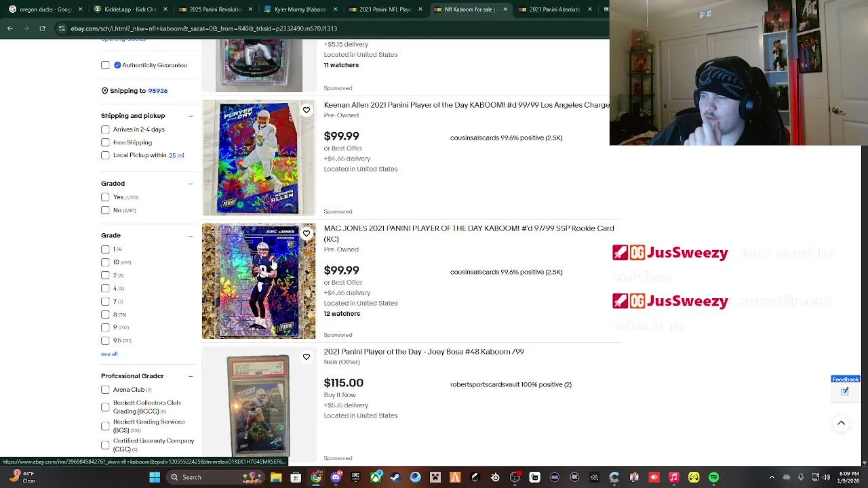This screenshot has height=488, width=868.
Task: Close the Nfl Kaboom for sale tab
Action: 505,9
